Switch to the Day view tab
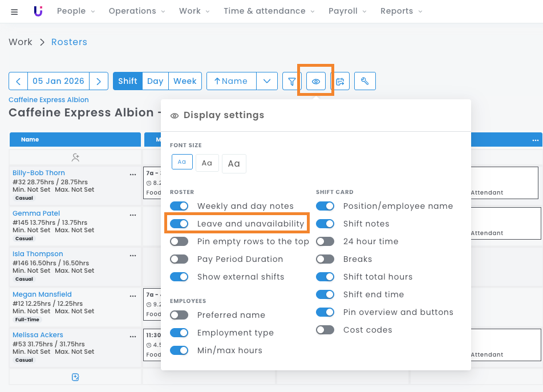This screenshot has height=392, width=543. [x=155, y=81]
